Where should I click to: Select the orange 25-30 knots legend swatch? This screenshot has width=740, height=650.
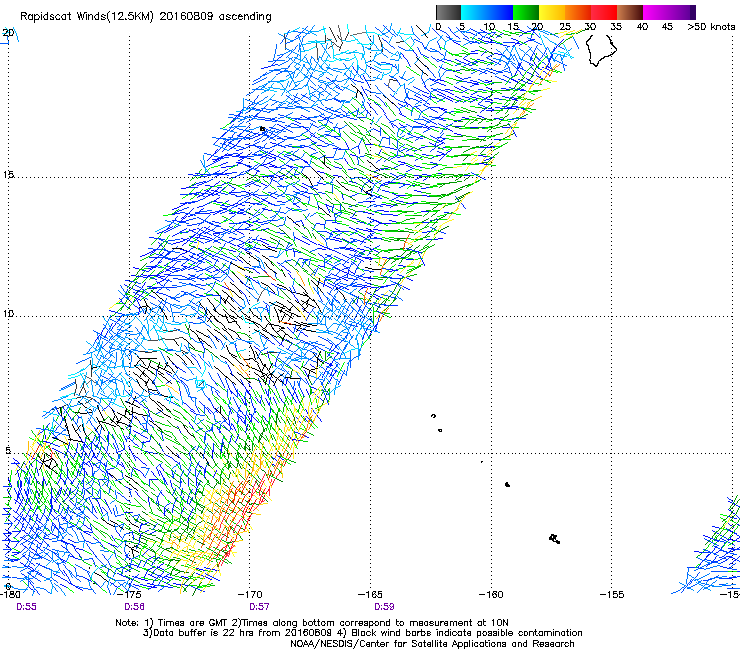coord(578,12)
